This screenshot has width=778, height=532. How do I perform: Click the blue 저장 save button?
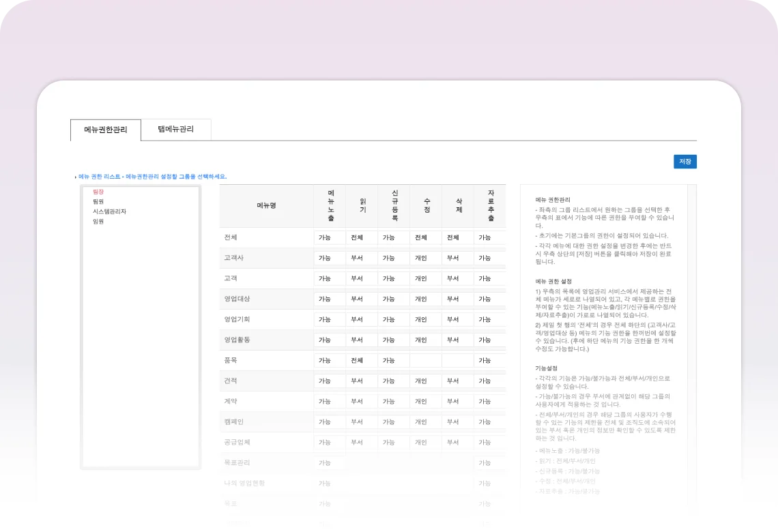pyautogui.click(x=685, y=162)
